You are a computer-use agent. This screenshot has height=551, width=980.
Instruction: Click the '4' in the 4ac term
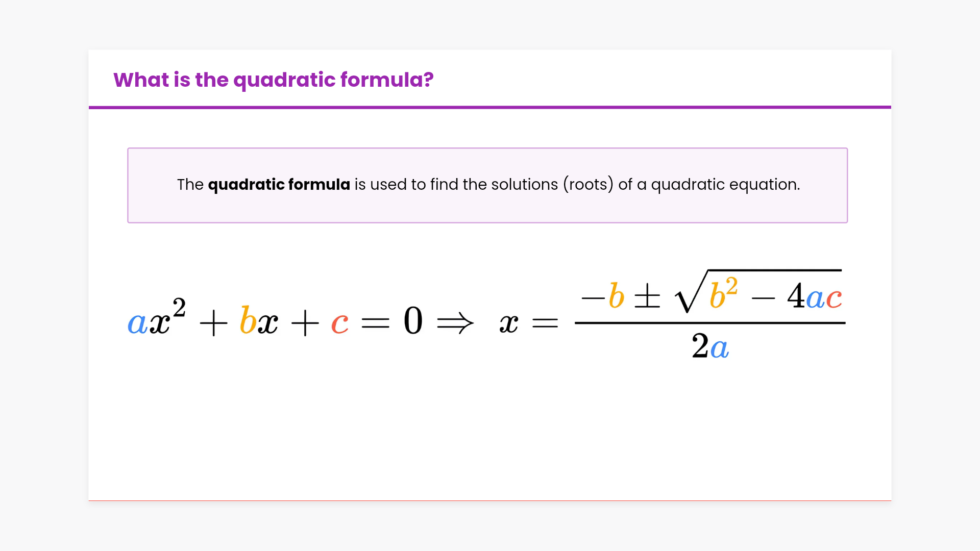[795, 296]
